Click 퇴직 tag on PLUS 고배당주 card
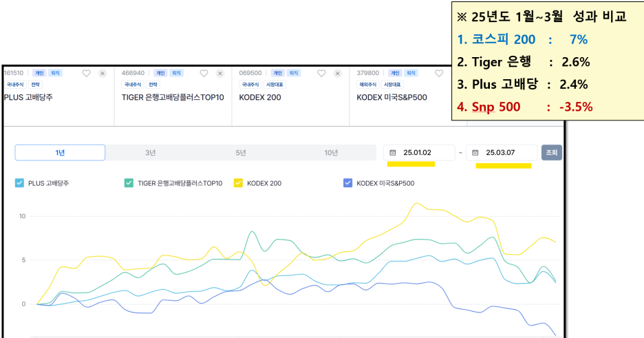This screenshot has width=644, height=338. pos(55,73)
